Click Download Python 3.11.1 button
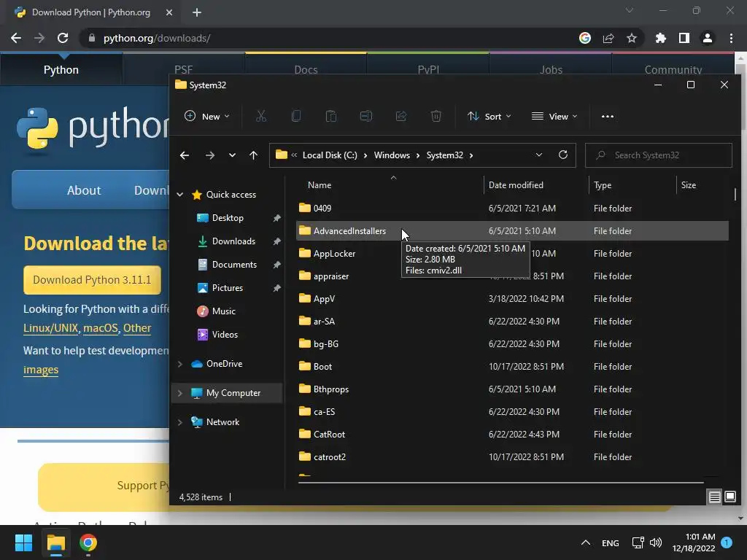The width and height of the screenshot is (747, 560). [92, 279]
